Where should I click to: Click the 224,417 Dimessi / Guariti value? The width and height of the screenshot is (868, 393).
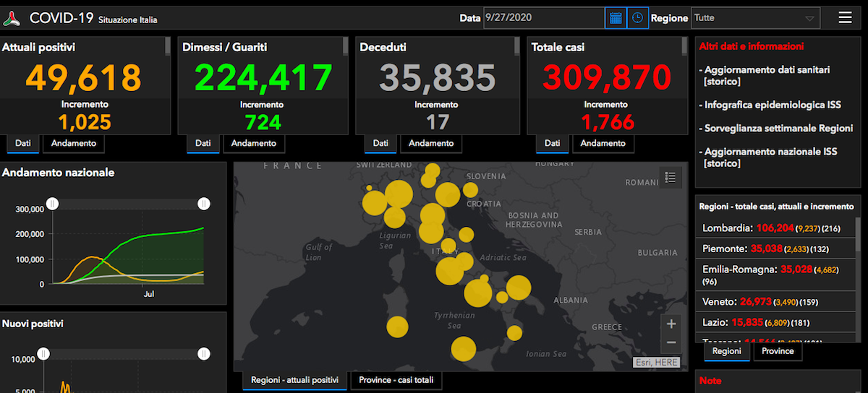pyautogui.click(x=263, y=77)
